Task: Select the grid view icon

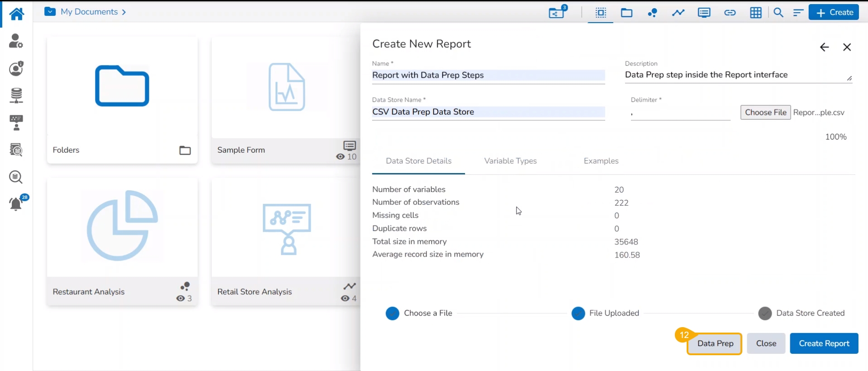Action: 755,13
